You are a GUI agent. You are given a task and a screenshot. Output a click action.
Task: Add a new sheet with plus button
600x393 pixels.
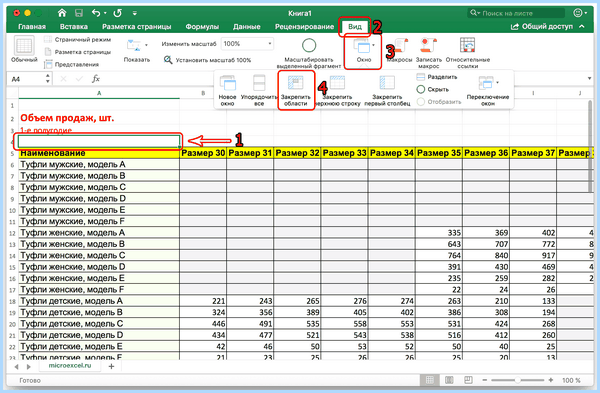pyautogui.click(x=111, y=366)
